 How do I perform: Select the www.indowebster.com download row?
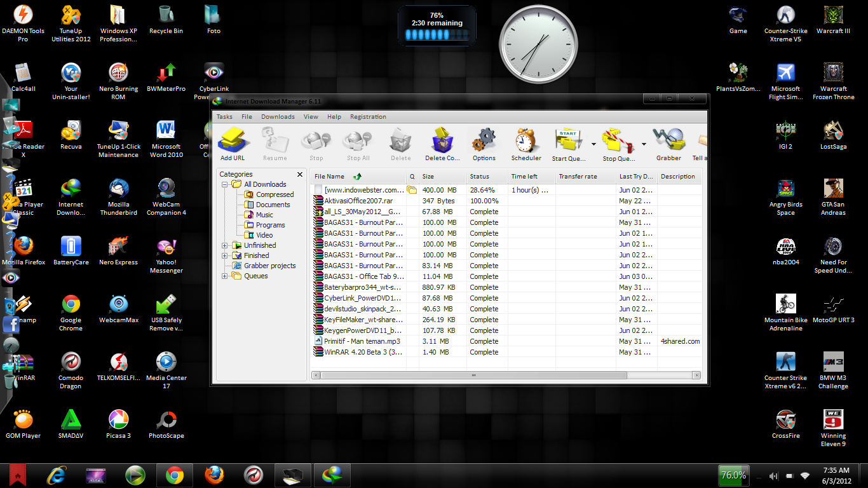pyautogui.click(x=506, y=190)
